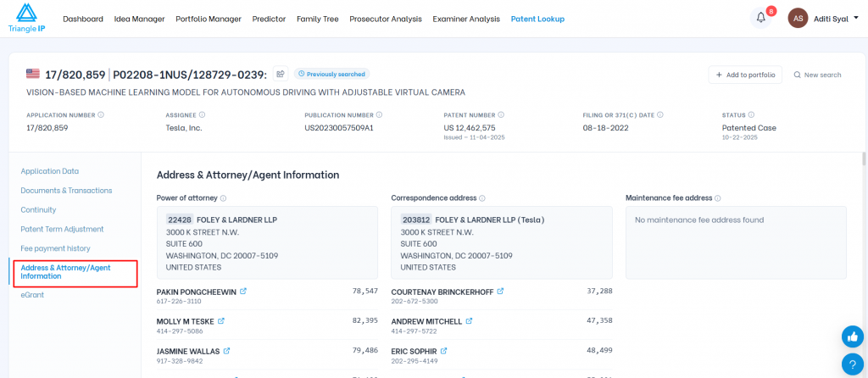Image resolution: width=868 pixels, height=378 pixels.
Task: Open Portfolio Manager
Action: [x=209, y=19]
